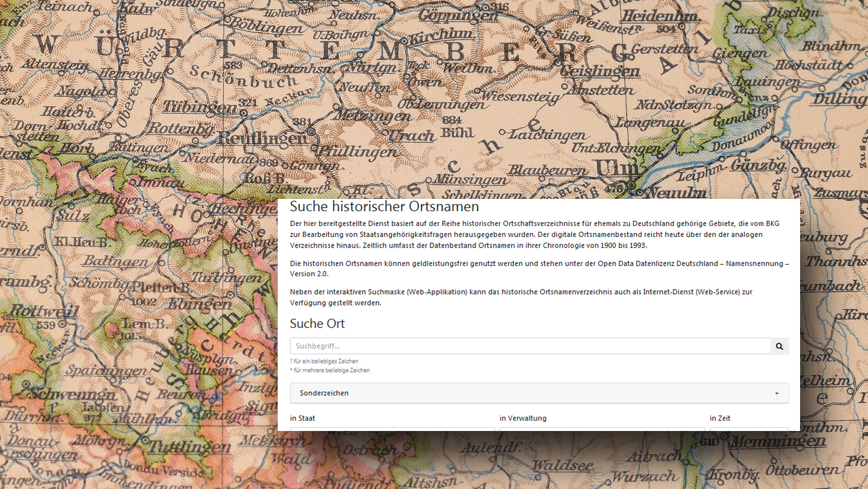Screen dimensions: 868x489
Task: Open the in Verwaltung dropdown
Action: point(602,429)
